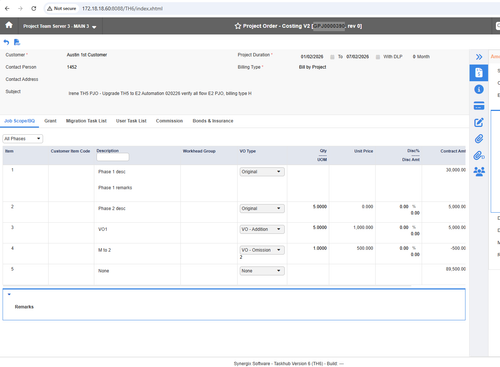500x367 pixels.
Task: Click contract amount -500.00
Action: 458,248
